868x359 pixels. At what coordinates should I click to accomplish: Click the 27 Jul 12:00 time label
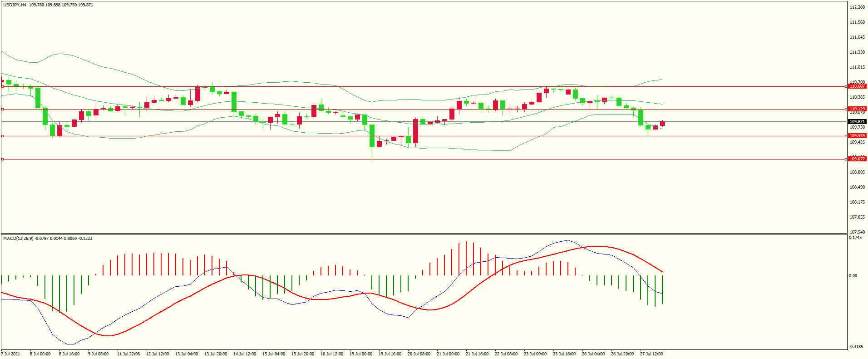pos(651,354)
